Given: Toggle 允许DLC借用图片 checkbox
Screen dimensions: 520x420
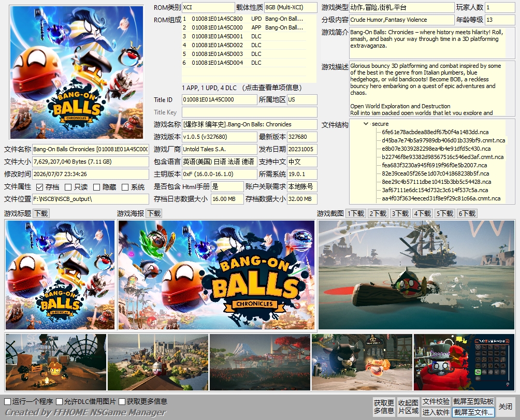Looking at the screenshot, I should (60, 401).
